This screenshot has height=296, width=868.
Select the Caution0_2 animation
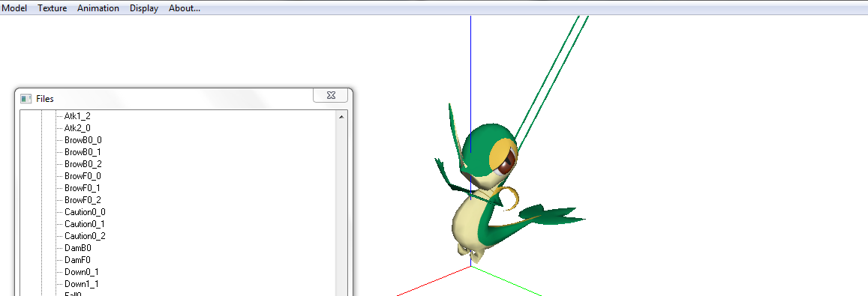[85, 236]
